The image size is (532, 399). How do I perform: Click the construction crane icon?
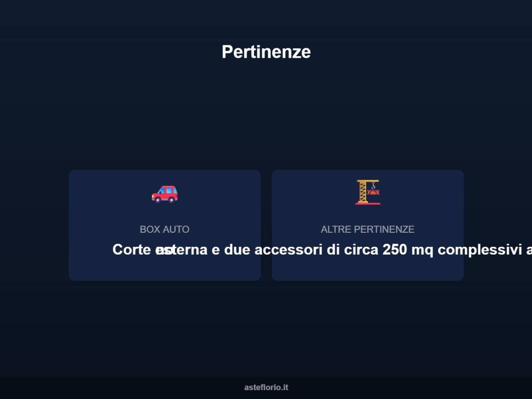(368, 192)
